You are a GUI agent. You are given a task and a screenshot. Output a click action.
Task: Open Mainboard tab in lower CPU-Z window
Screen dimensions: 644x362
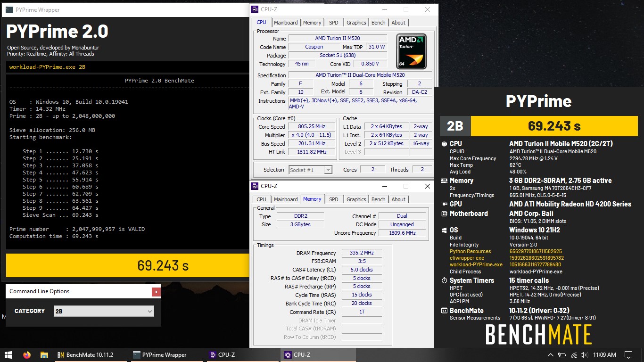(286, 199)
